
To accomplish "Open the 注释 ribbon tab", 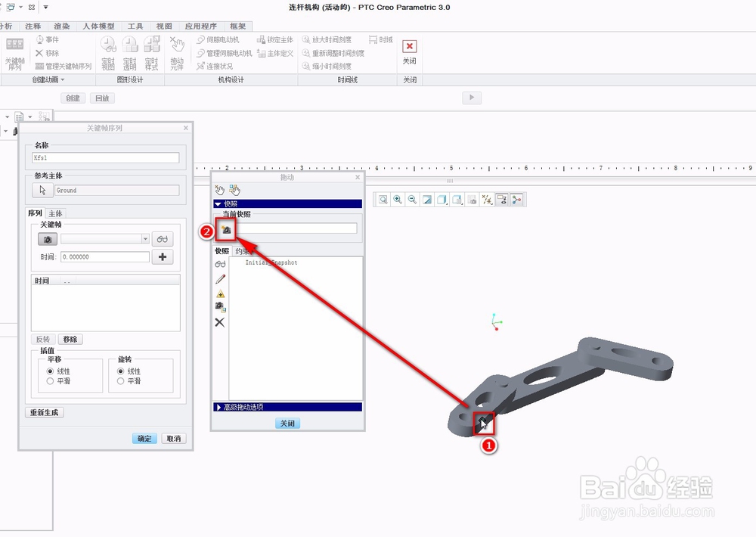I will point(33,26).
